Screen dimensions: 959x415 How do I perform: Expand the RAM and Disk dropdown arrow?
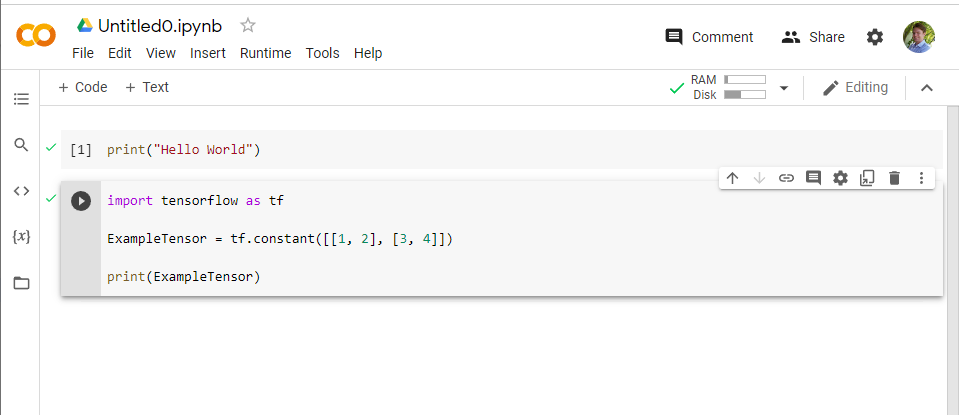pos(784,88)
